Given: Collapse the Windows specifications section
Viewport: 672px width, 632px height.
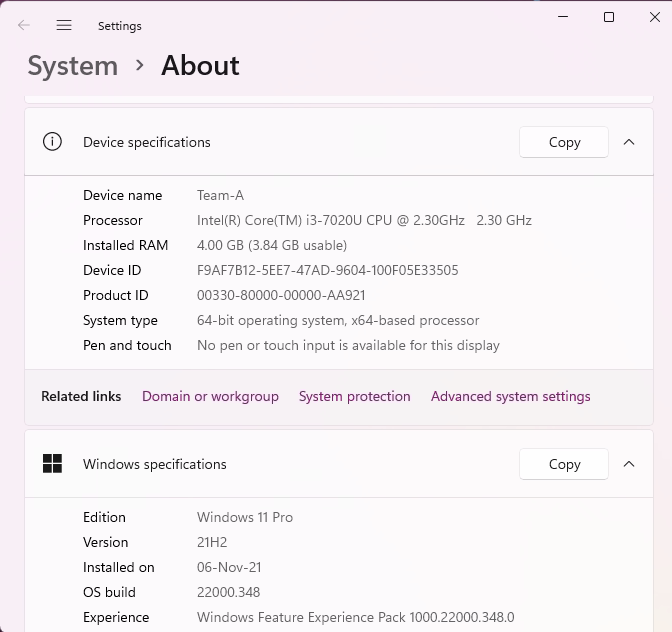Looking at the screenshot, I should 629,464.
